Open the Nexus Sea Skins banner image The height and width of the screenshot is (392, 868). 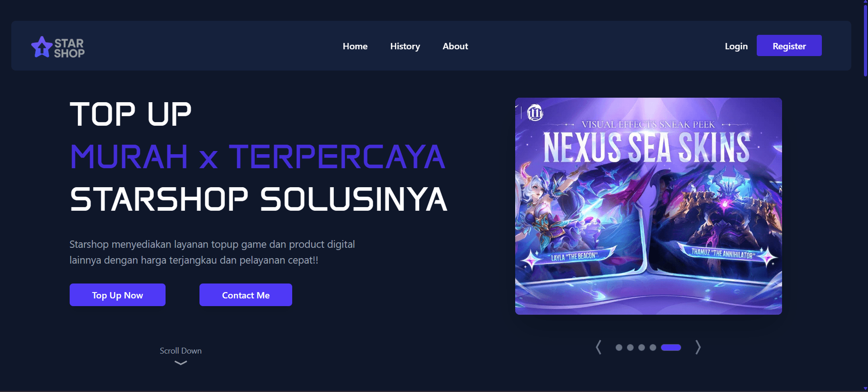pos(649,206)
